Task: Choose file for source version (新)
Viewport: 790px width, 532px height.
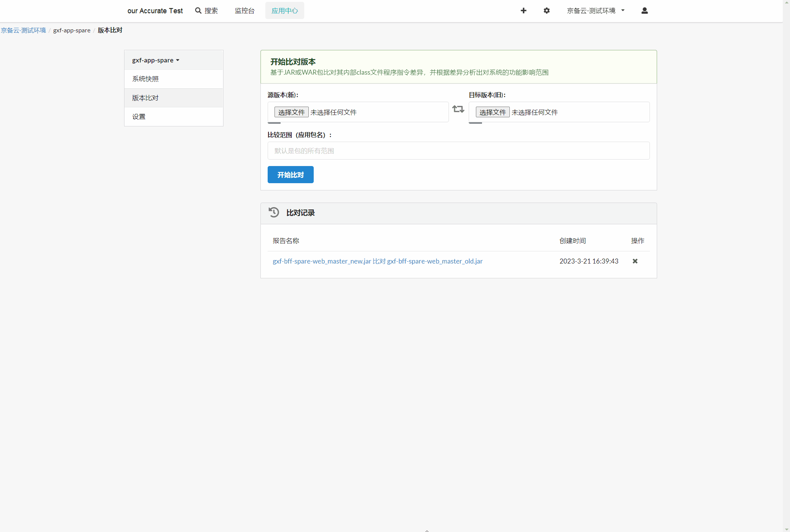Action: [x=291, y=112]
